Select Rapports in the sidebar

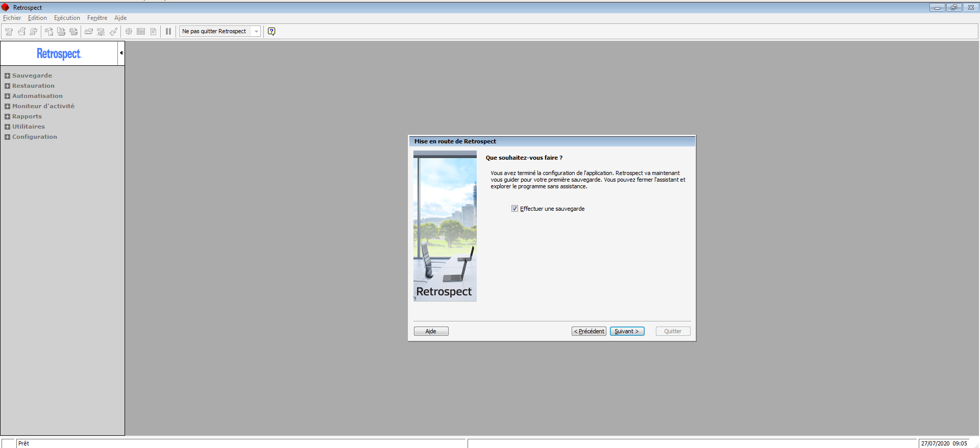tap(27, 116)
